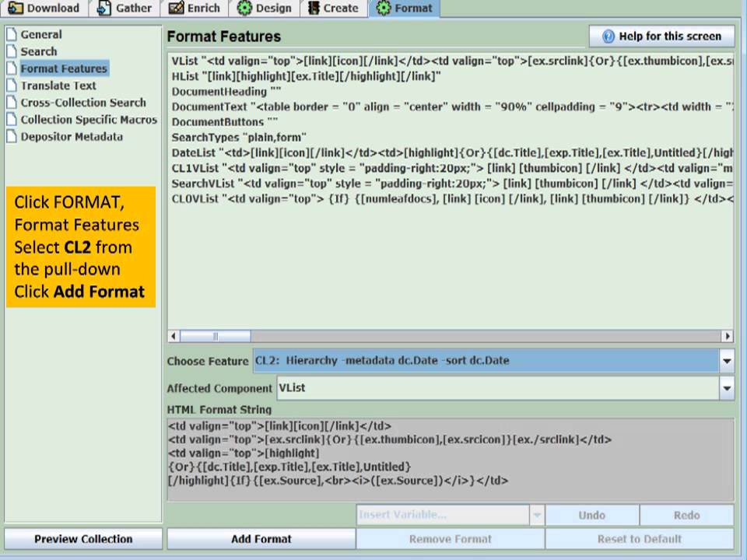Click the Search page icon
747x560 pixels.
12,51
